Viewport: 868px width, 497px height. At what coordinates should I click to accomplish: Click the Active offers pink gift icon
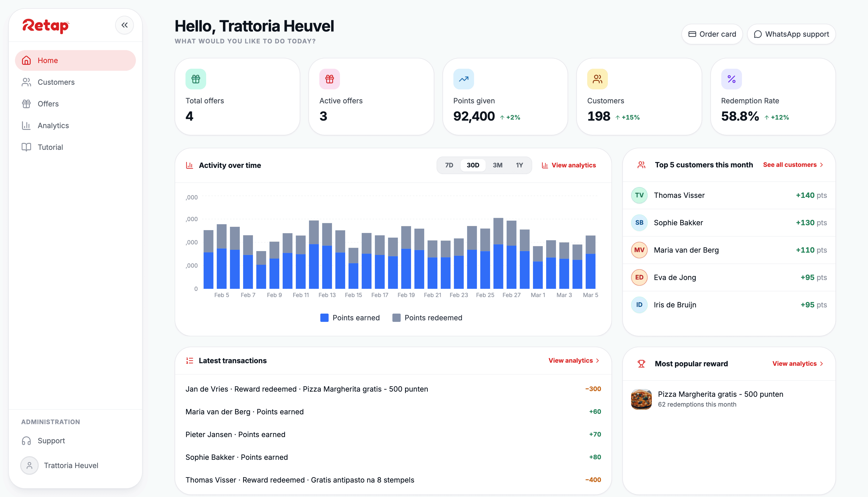point(329,79)
